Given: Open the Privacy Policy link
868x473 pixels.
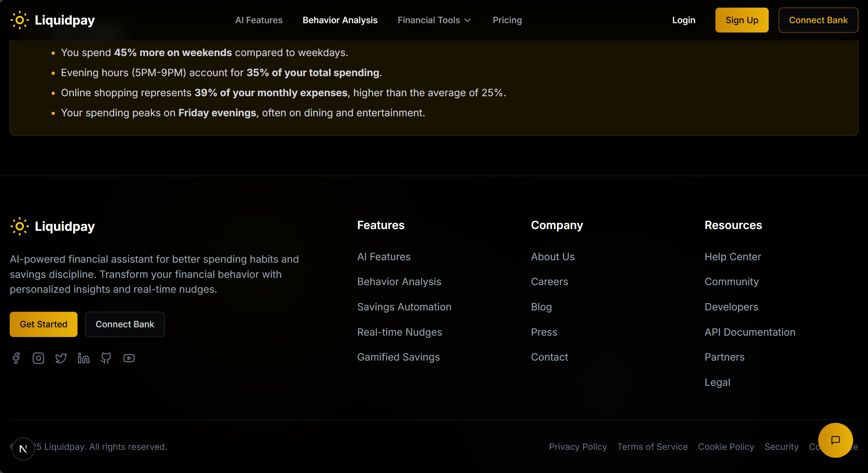Looking at the screenshot, I should point(578,447).
